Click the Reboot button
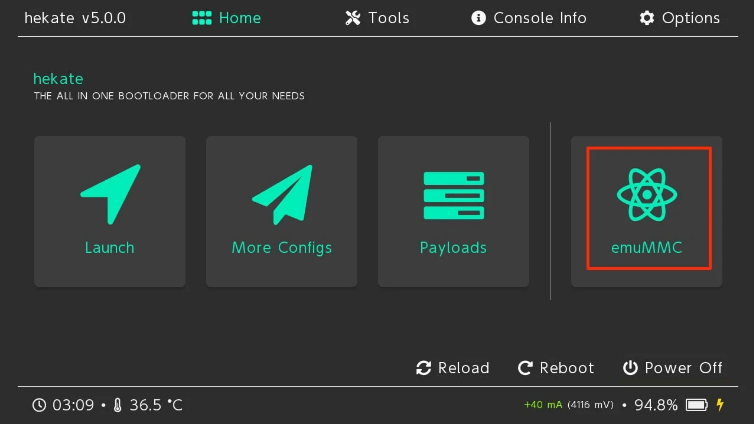Image resolution: width=754 pixels, height=424 pixels. (556, 368)
